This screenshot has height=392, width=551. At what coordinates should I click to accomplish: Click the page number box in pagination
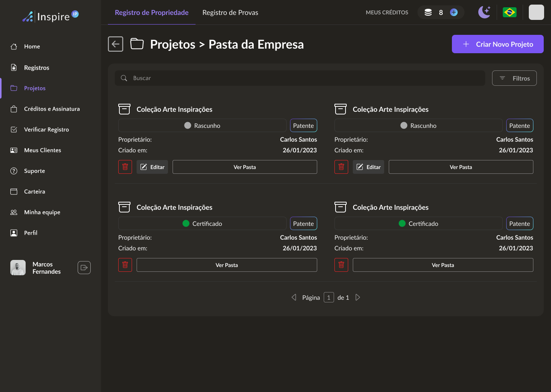pyautogui.click(x=329, y=297)
